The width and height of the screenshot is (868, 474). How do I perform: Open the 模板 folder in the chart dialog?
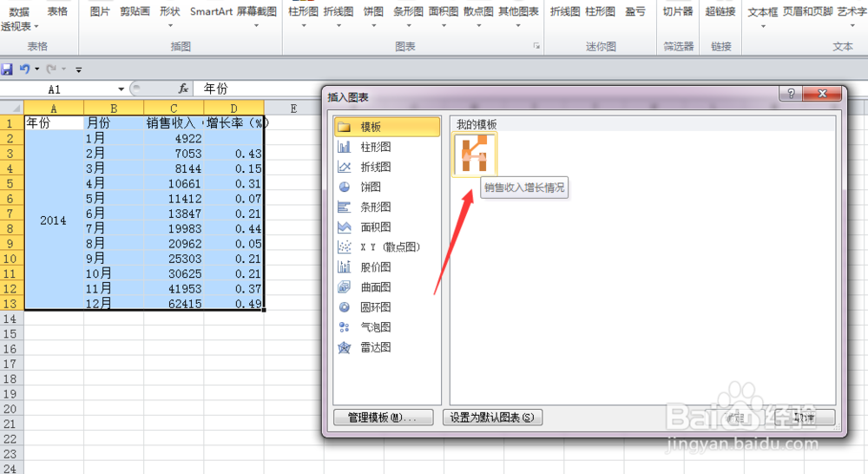[387, 127]
